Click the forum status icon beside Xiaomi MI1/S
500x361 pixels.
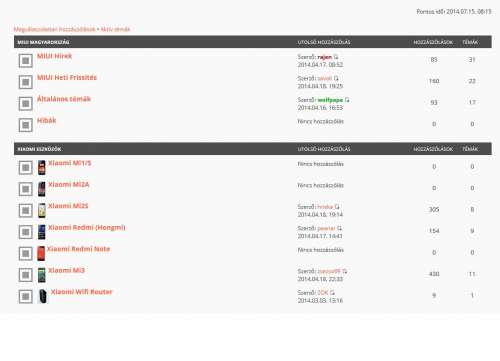[x=26, y=168]
